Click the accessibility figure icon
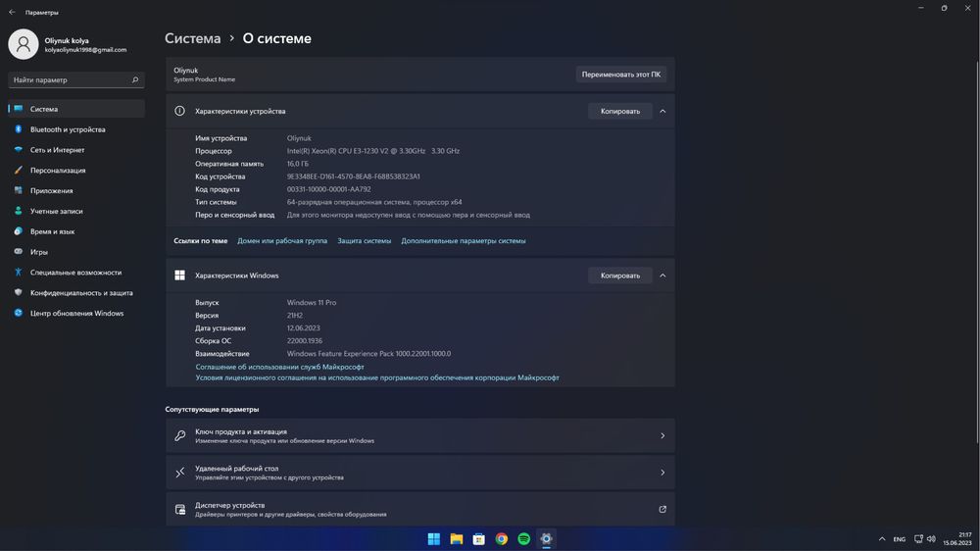This screenshot has height=551, width=980. [x=18, y=272]
